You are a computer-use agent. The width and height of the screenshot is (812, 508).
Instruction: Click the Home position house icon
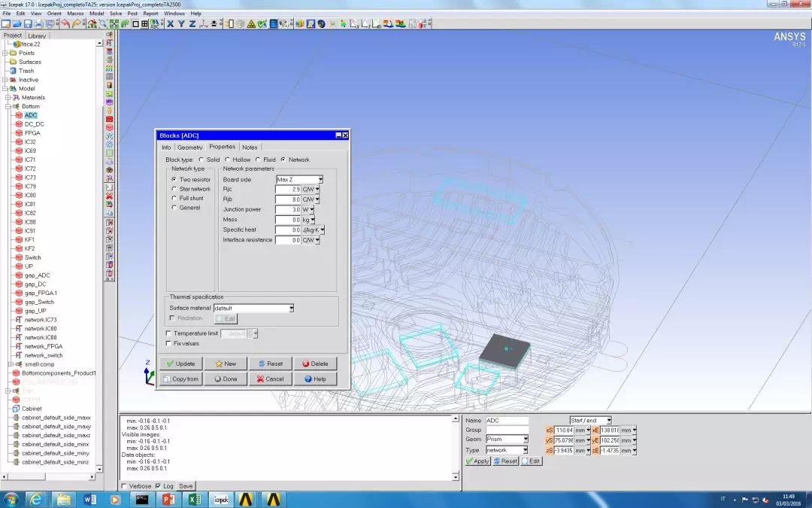pyautogui.click(x=92, y=24)
